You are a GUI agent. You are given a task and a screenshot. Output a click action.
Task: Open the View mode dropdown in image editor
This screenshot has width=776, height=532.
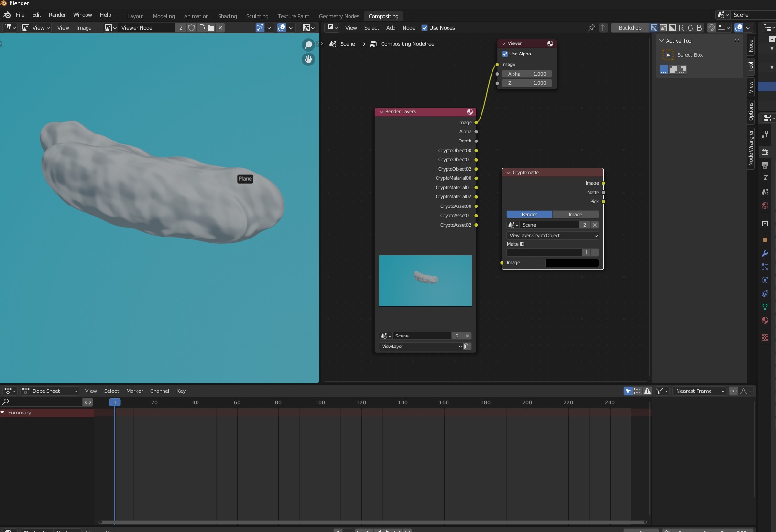(36, 28)
